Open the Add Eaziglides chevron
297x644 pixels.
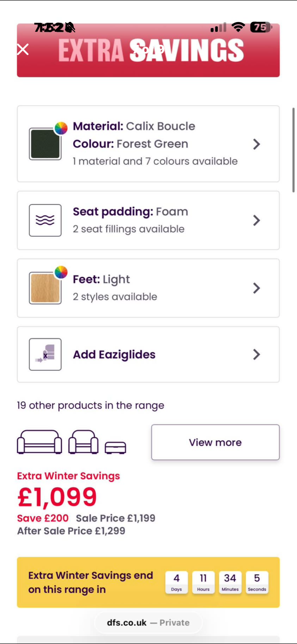pyautogui.click(x=256, y=354)
